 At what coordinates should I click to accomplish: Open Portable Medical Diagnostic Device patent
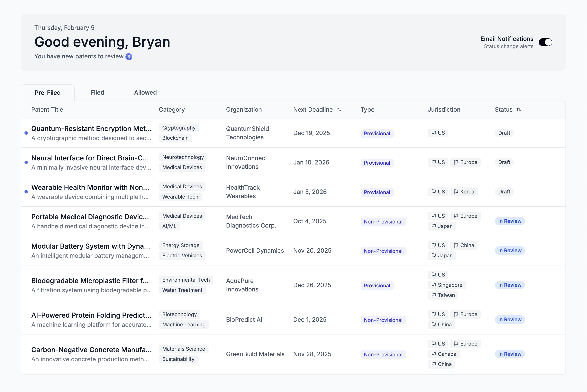pos(90,217)
